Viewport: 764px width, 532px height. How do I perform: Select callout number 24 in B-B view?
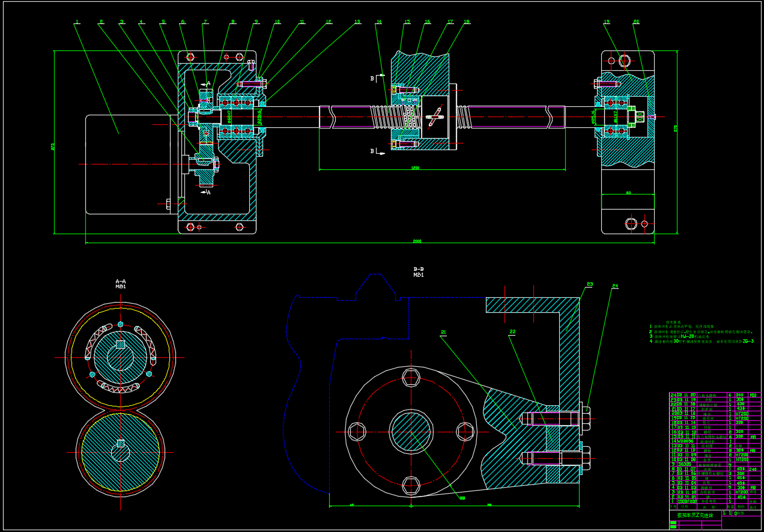coord(615,286)
